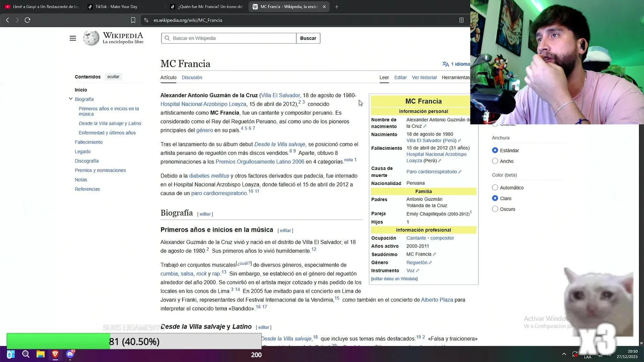Click the first taskbar widget icon
The height and width of the screenshot is (362, 644).
(x=11, y=354)
